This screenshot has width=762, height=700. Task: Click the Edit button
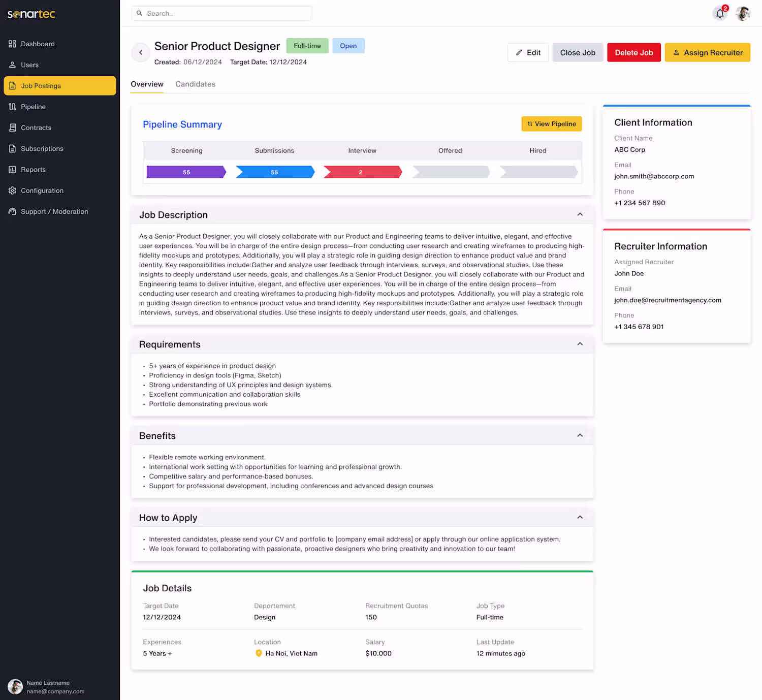[x=528, y=53]
